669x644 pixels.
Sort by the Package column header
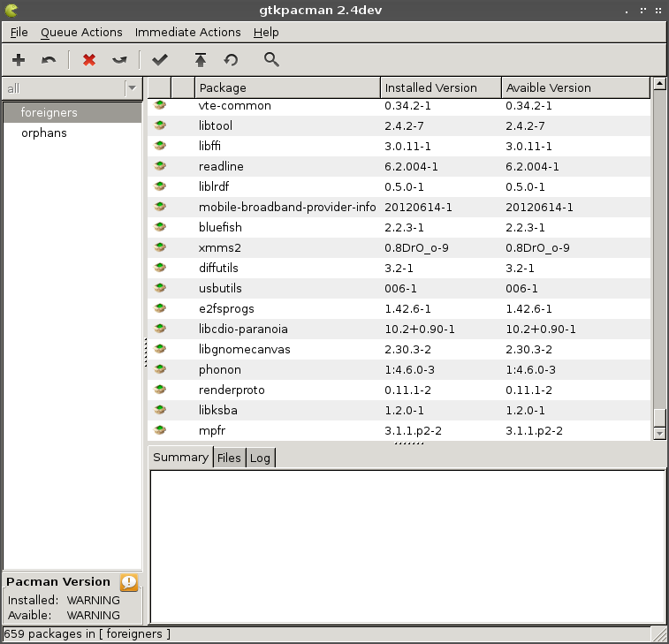point(287,87)
